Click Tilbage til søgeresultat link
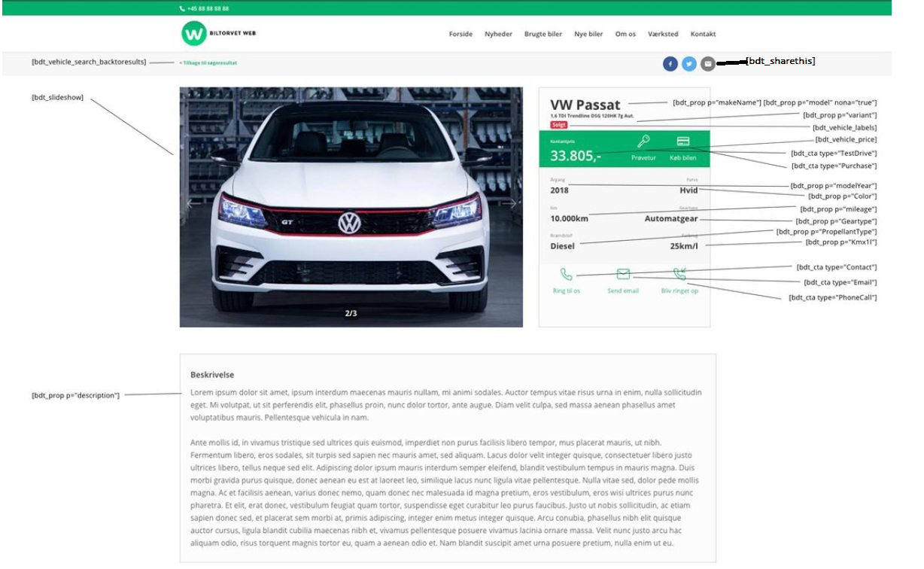The height and width of the screenshot is (569, 924). [208, 62]
